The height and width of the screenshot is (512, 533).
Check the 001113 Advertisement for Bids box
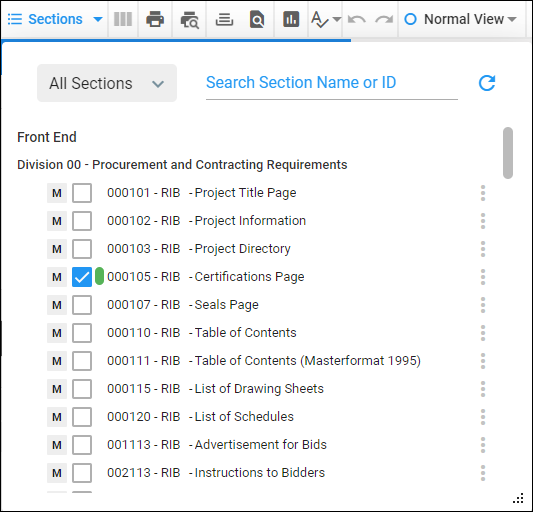(x=82, y=445)
